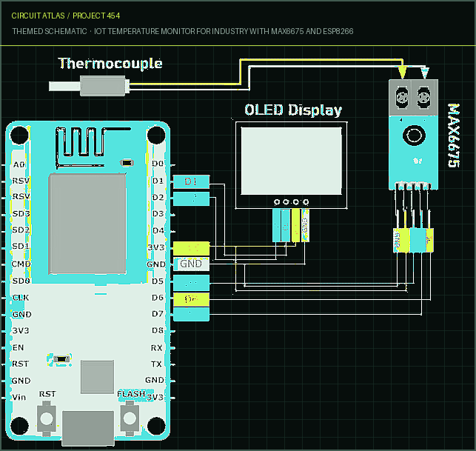The height and width of the screenshot is (451, 476).
Task: Select the cyan net tag beside pin D5
Action: [191, 282]
